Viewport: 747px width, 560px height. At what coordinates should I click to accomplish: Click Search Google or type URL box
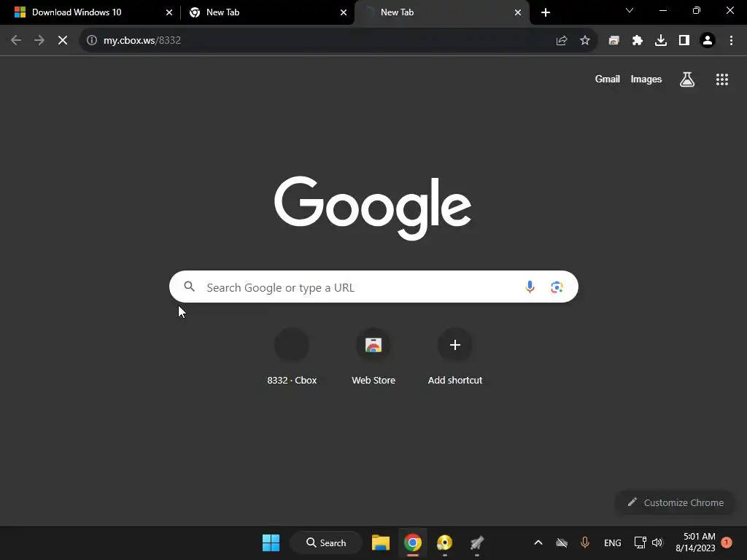[x=373, y=287]
